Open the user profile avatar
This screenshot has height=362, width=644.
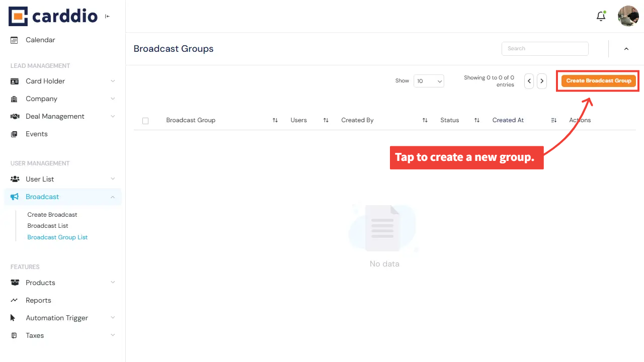click(628, 16)
